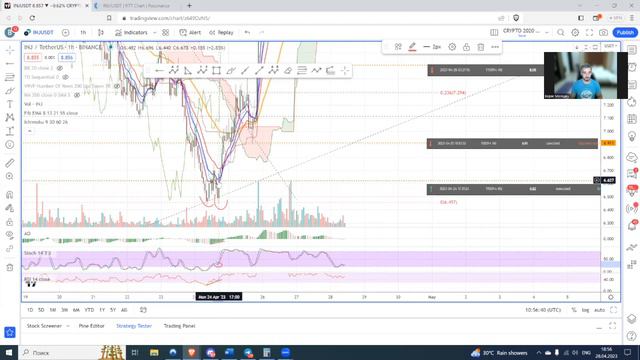640x360 pixels.
Task: Toggle auto scale
Action: (599, 310)
